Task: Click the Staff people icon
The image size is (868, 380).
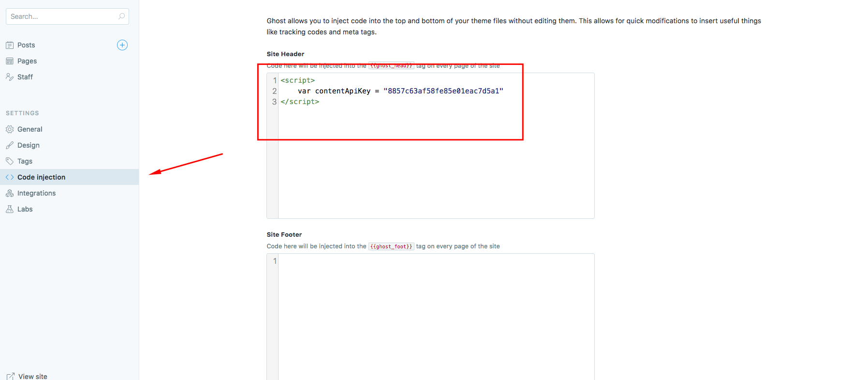Action: tap(10, 77)
